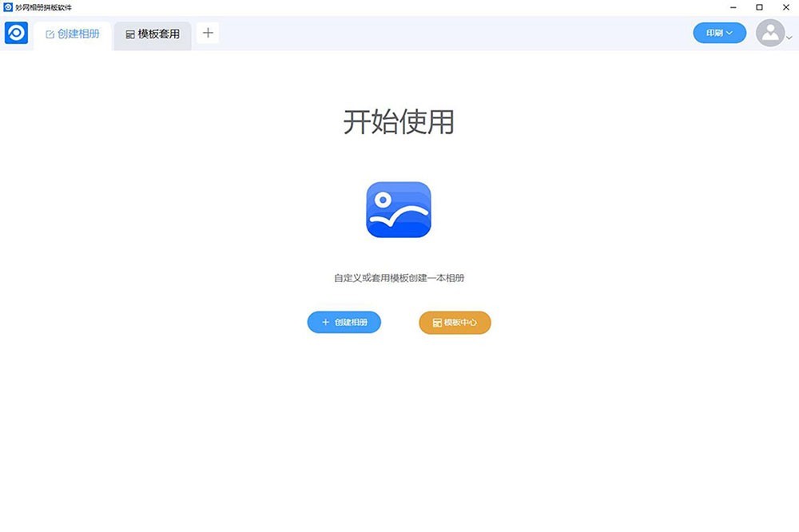Click the app logo icon in tab bar

pos(16,33)
